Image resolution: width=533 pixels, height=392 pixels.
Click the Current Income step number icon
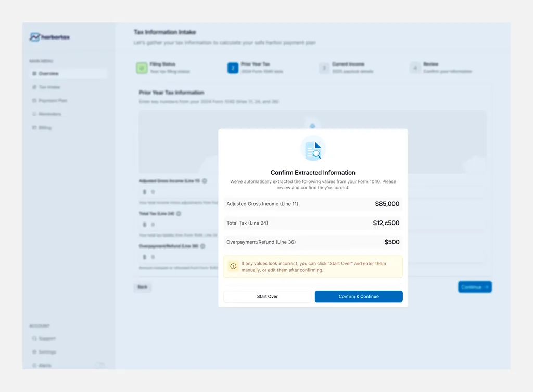324,68
